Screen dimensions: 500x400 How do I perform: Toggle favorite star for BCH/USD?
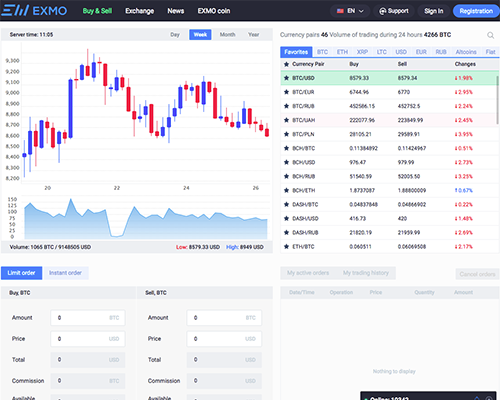click(x=286, y=162)
